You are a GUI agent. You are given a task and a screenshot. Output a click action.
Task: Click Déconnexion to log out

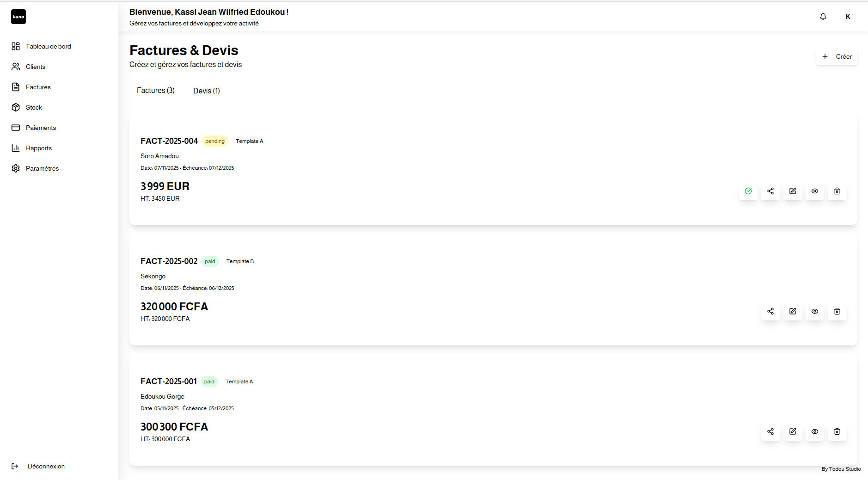point(46,466)
